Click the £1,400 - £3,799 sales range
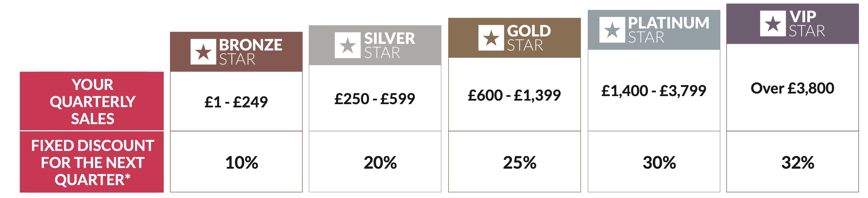 point(654,91)
